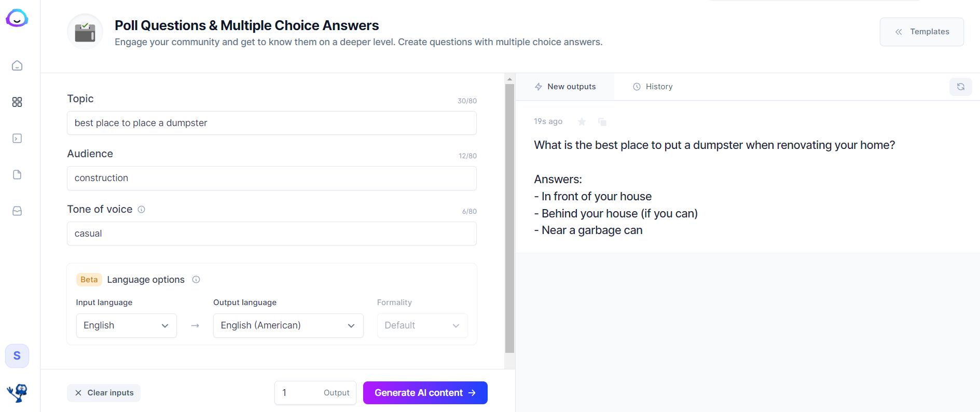Click the Clear inputs button

click(104, 393)
